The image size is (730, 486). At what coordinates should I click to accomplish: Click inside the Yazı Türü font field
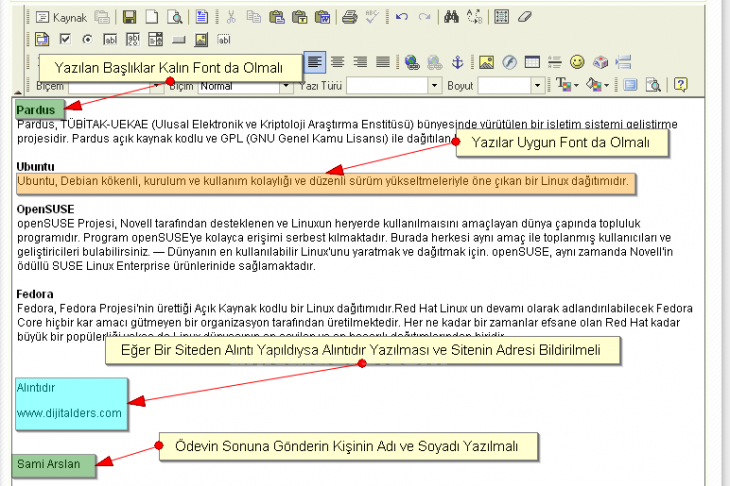pyautogui.click(x=387, y=86)
